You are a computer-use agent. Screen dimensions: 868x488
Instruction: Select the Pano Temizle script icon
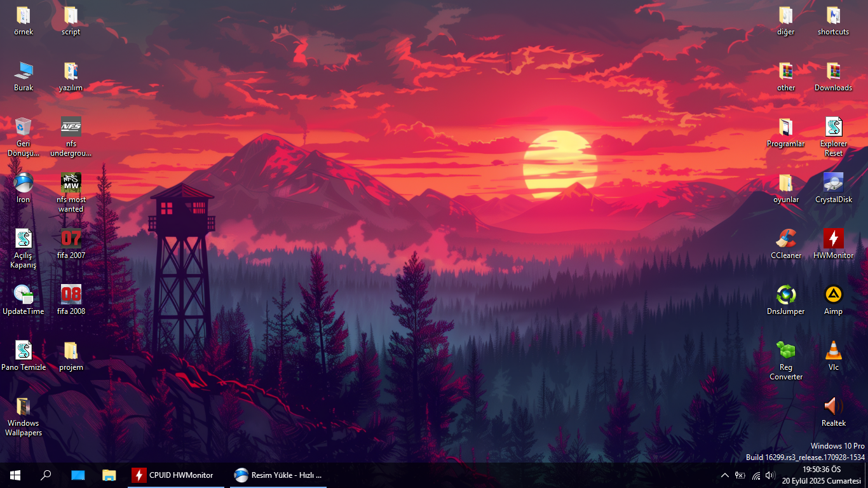24,351
